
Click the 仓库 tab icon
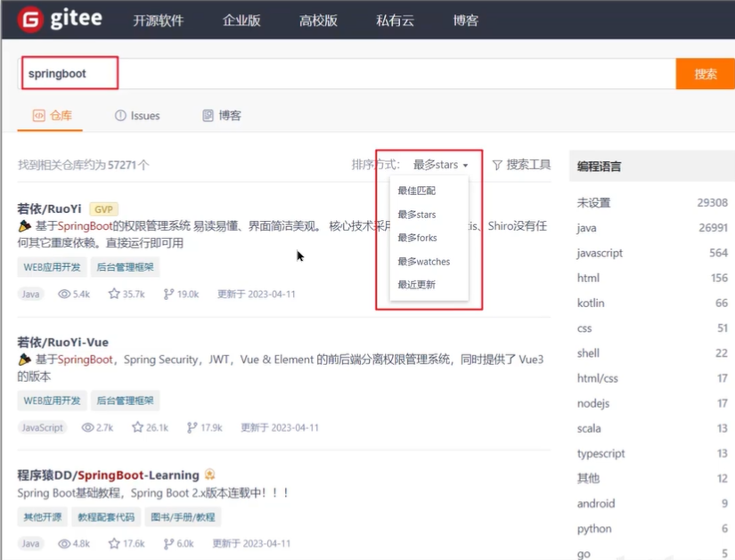[38, 115]
